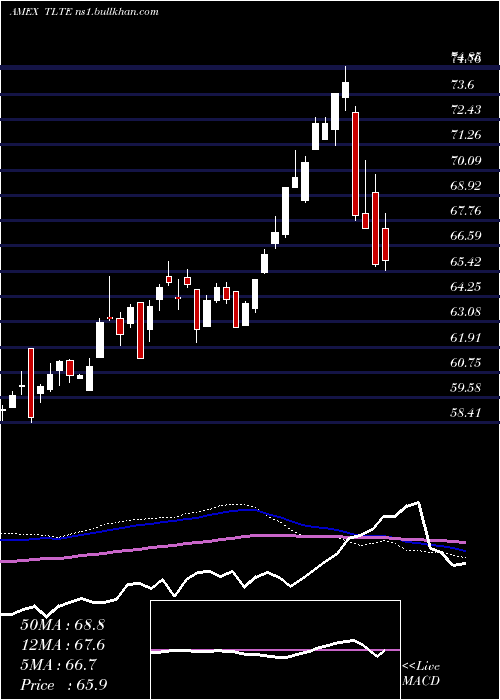Viewport: 500px width, 700px height.
Task: Select the 67.76 price axis label
Action: 466,210
